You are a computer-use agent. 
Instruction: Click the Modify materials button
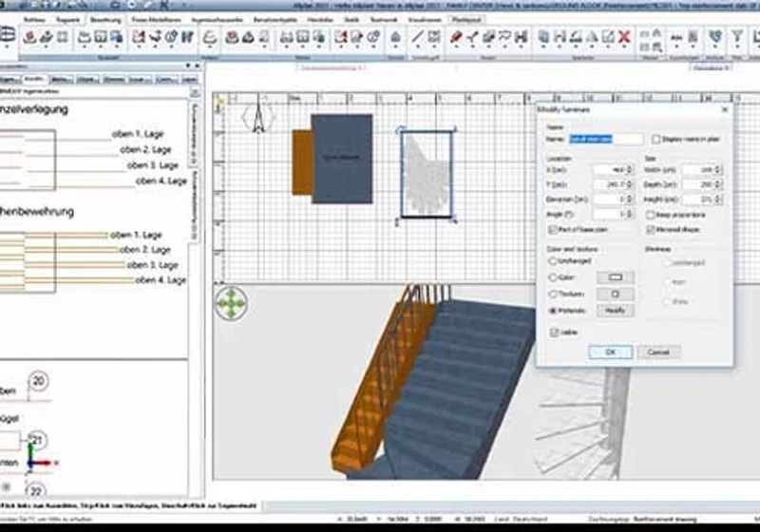pyautogui.click(x=615, y=311)
